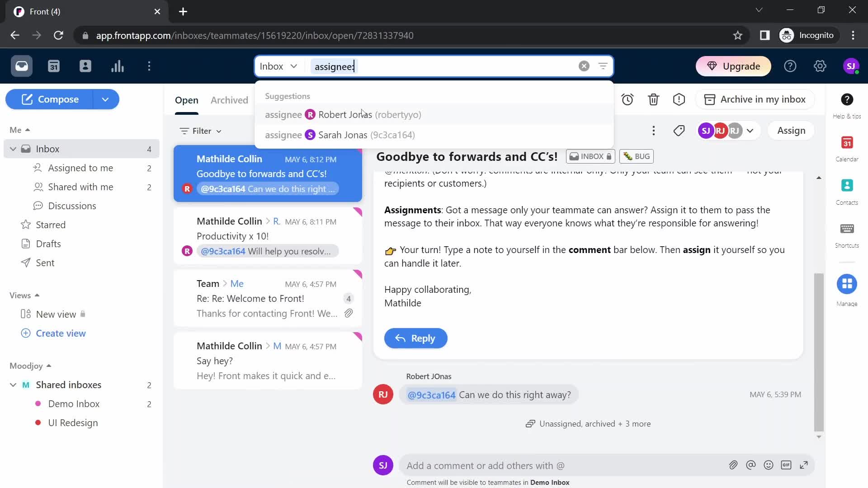Clear the assignee search input field
The width and height of the screenshot is (868, 488).
click(x=584, y=66)
